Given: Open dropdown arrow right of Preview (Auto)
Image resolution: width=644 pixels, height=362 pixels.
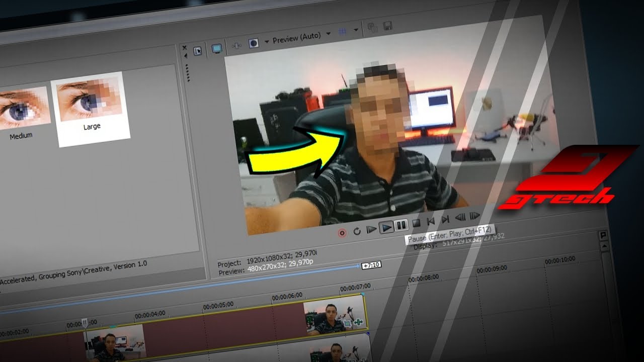Looking at the screenshot, I should (329, 34).
